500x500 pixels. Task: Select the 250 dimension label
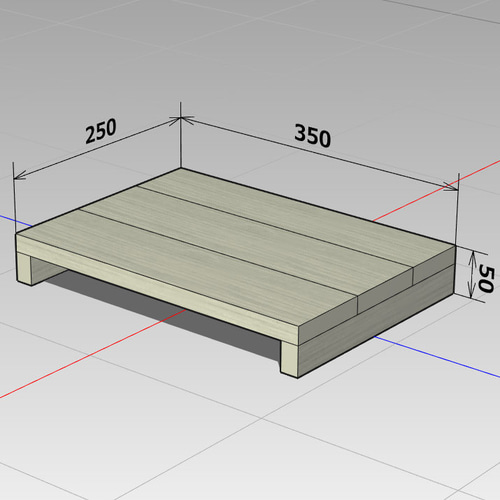(101, 131)
